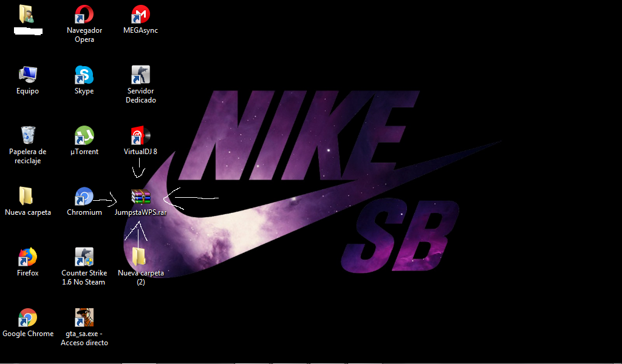Open gta_sa.exe - Acceso directo shortcut
Screen dimensions: 622x364
click(x=84, y=317)
